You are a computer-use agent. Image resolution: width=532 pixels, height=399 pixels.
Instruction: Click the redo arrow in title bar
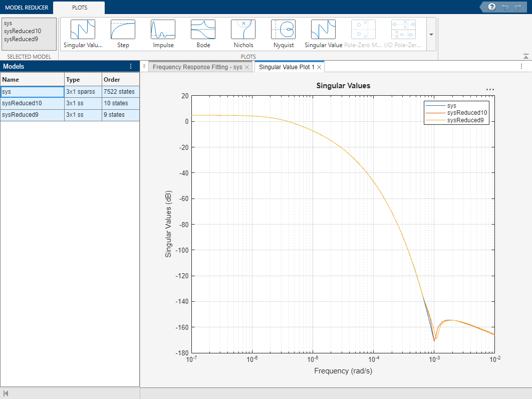[517, 7]
